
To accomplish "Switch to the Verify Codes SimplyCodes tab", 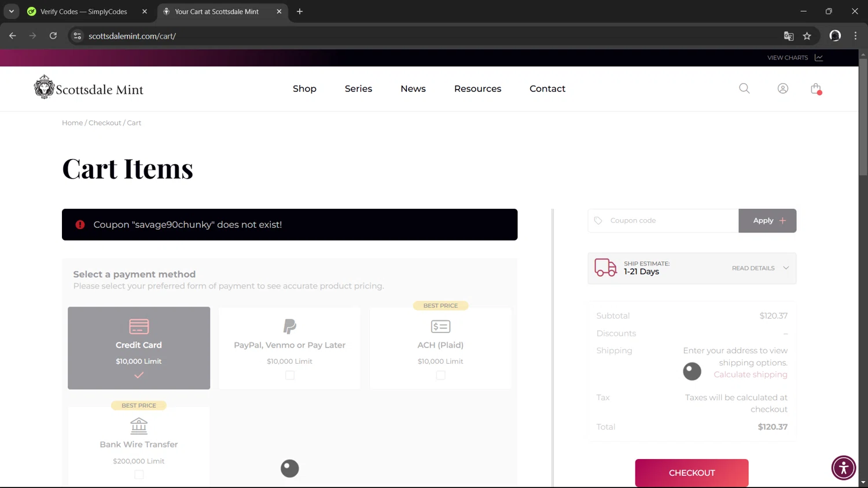I will pyautogui.click(x=83, y=12).
